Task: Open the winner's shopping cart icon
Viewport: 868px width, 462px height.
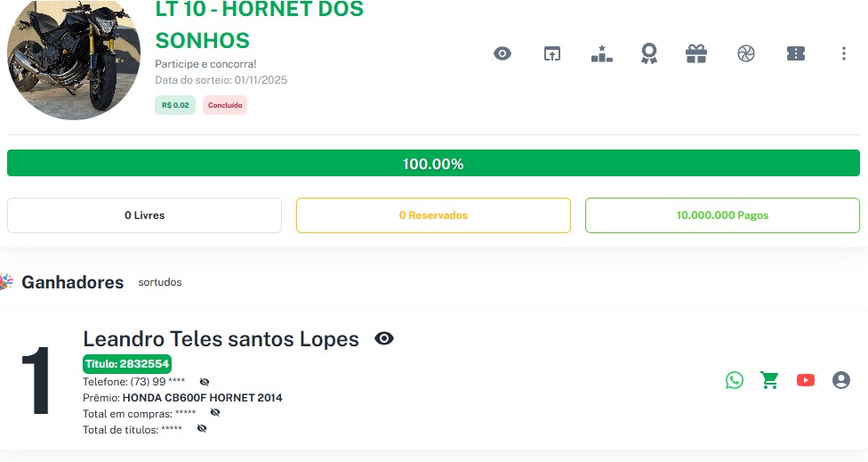Action: click(769, 380)
